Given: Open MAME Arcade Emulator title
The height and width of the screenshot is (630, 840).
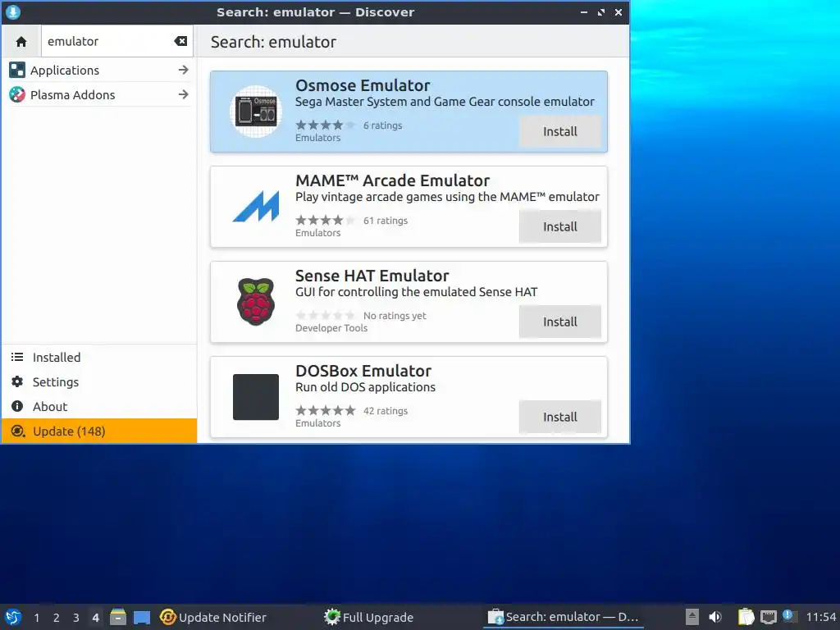Looking at the screenshot, I should pos(393,180).
